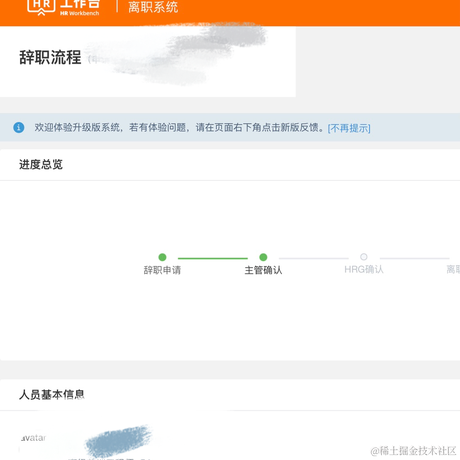Click the blue info icon in the banner

19,127
